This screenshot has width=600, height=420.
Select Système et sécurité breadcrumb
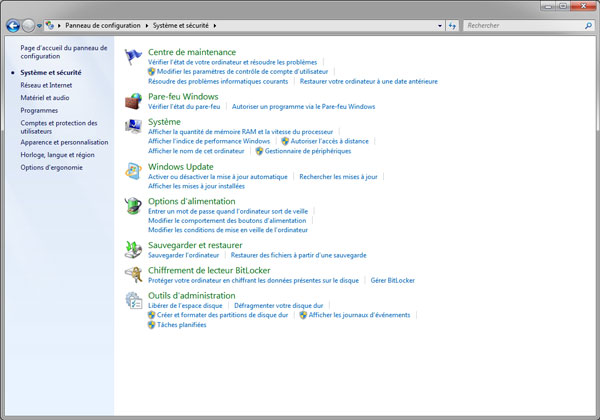click(x=181, y=26)
